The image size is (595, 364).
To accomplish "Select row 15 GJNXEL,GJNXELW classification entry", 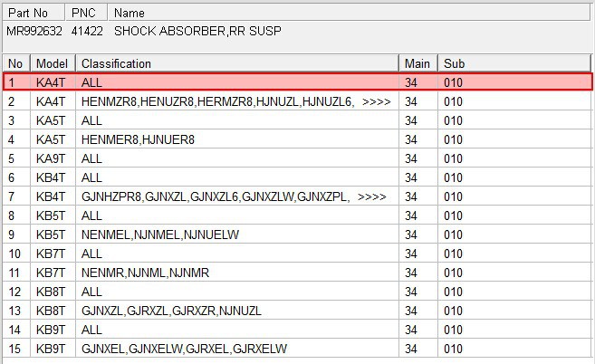I will pos(183,349).
